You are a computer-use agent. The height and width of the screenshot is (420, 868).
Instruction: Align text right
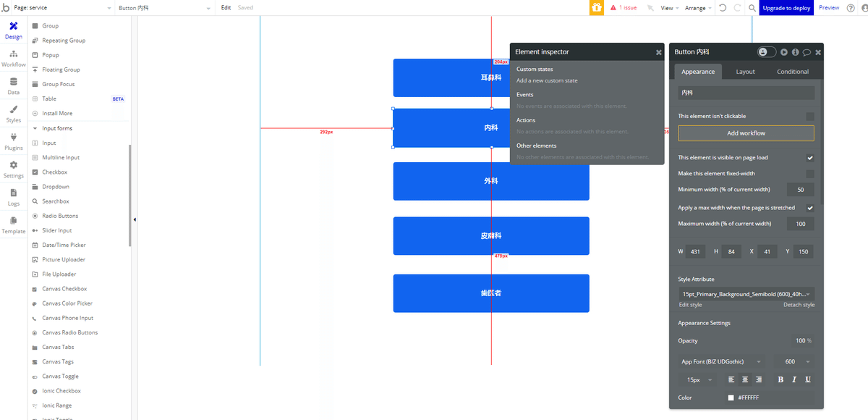[759, 379]
